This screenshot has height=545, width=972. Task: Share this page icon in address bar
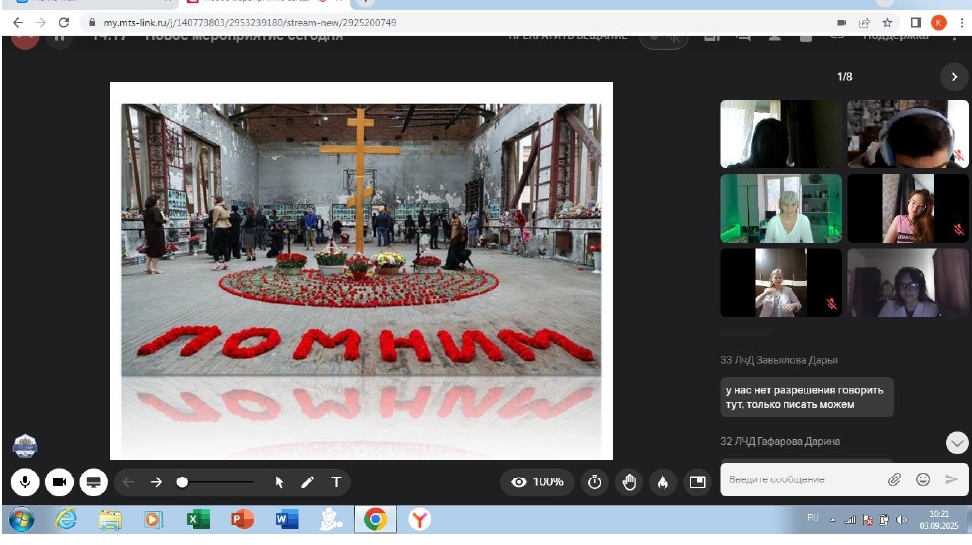(864, 23)
